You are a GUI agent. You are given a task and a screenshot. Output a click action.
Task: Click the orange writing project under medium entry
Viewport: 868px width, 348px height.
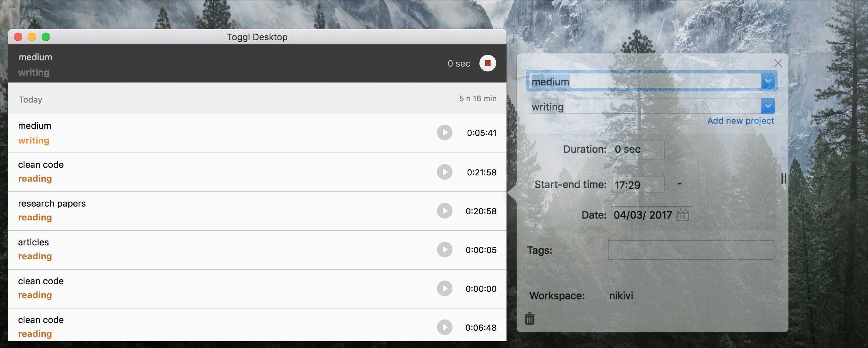[34, 140]
